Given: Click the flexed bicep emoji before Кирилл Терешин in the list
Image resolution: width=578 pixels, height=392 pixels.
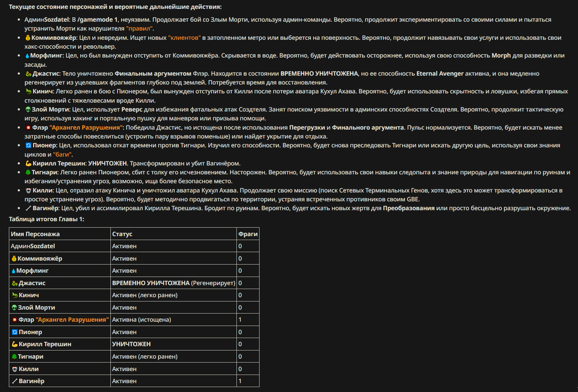Looking at the screenshot, I should click(28, 163).
